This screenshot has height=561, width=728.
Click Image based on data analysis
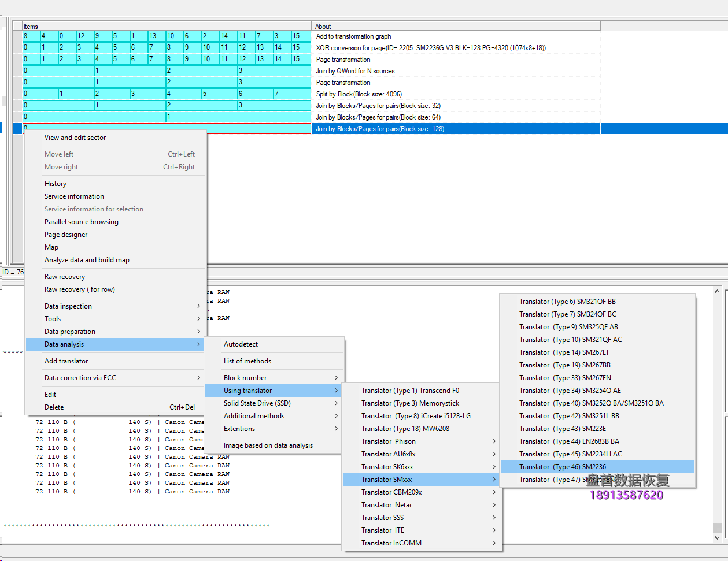coord(268,445)
